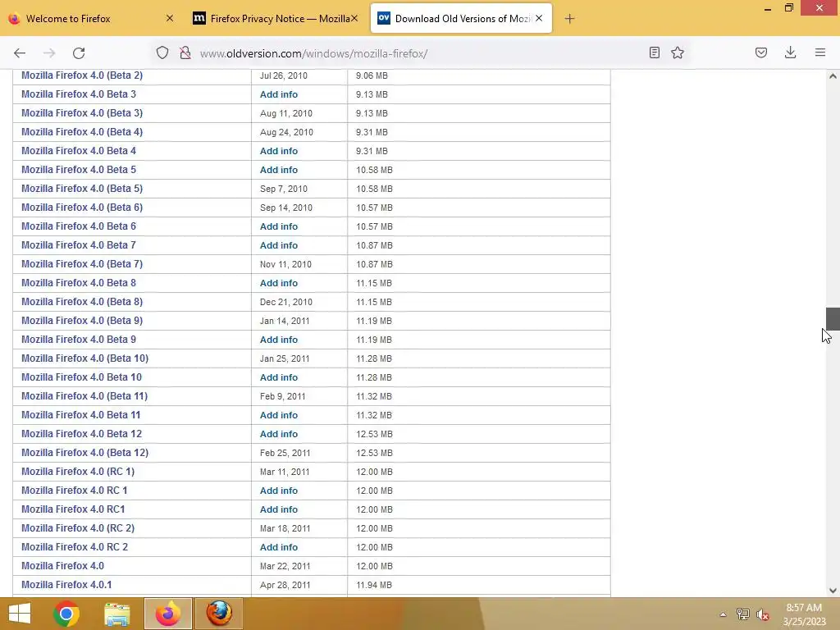Click the vertical scrollbar thumb
The height and width of the screenshot is (630, 840).
(833, 319)
